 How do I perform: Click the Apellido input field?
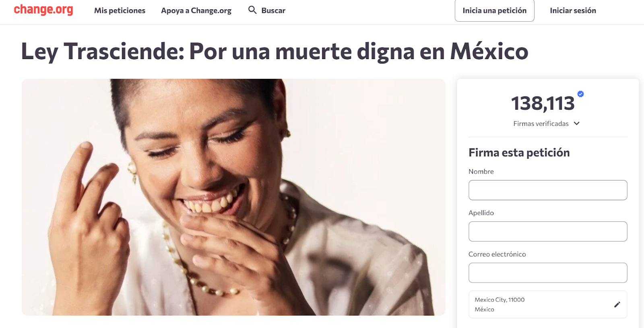548,232
